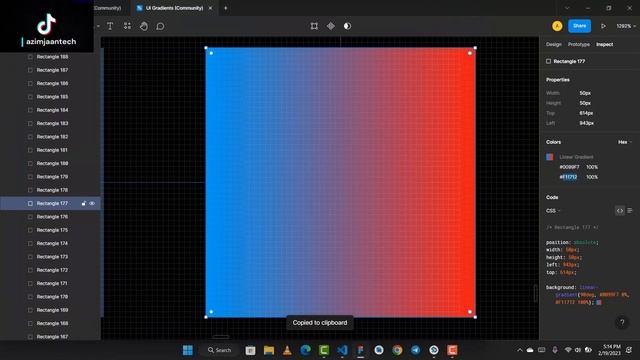Viewport: 640px width, 360px height.
Task: Click the Wi-Fi icon in the system tray
Action: click(568, 350)
